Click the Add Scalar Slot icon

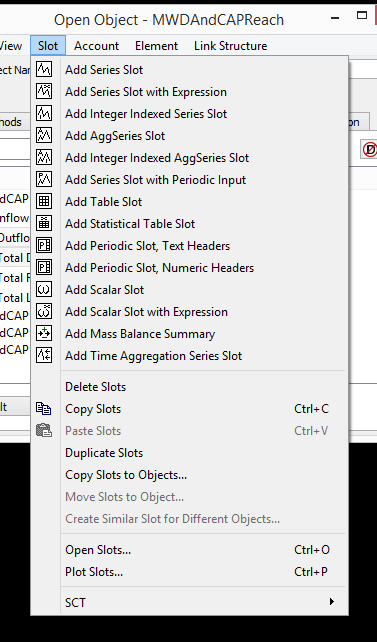click(44, 289)
